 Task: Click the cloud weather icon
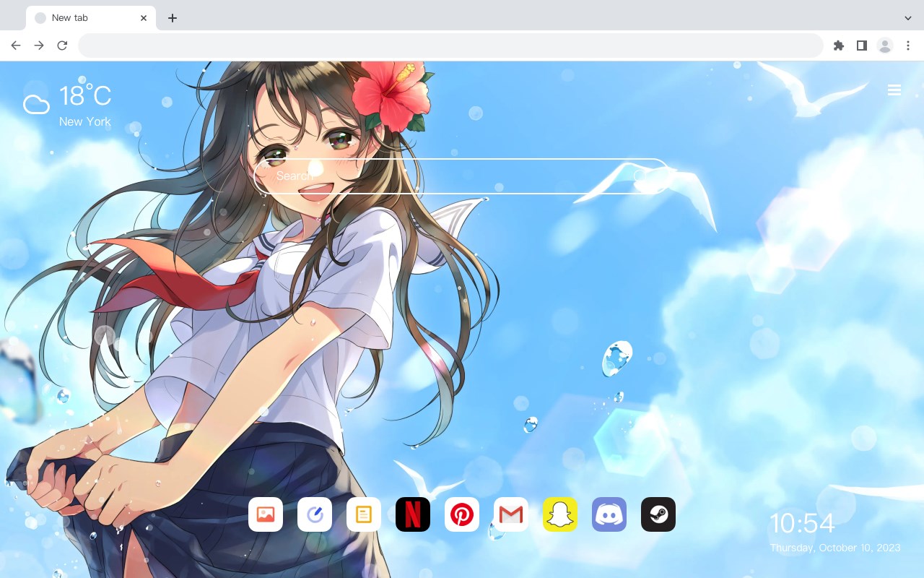coord(36,105)
